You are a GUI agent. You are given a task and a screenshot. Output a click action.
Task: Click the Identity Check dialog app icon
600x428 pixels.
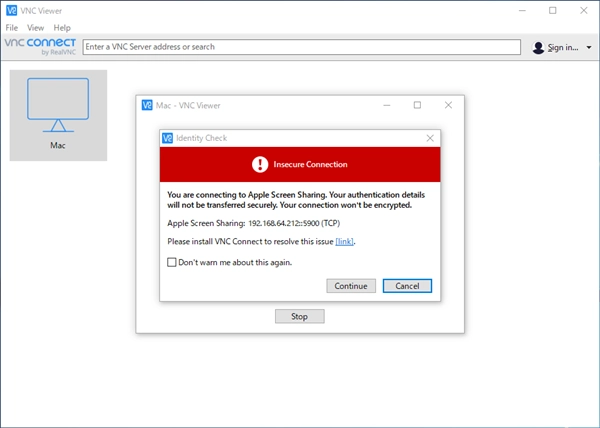point(168,138)
